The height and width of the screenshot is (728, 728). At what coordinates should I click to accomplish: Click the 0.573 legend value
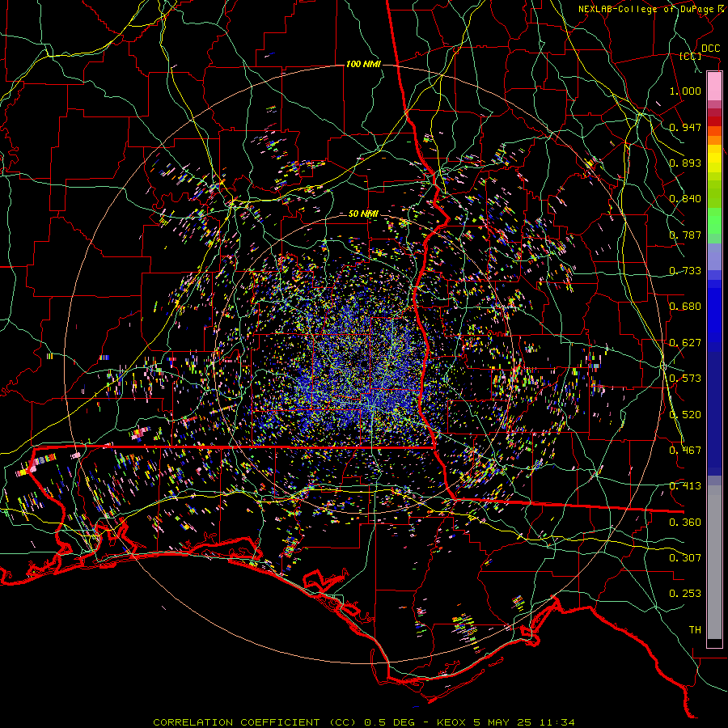click(x=685, y=379)
